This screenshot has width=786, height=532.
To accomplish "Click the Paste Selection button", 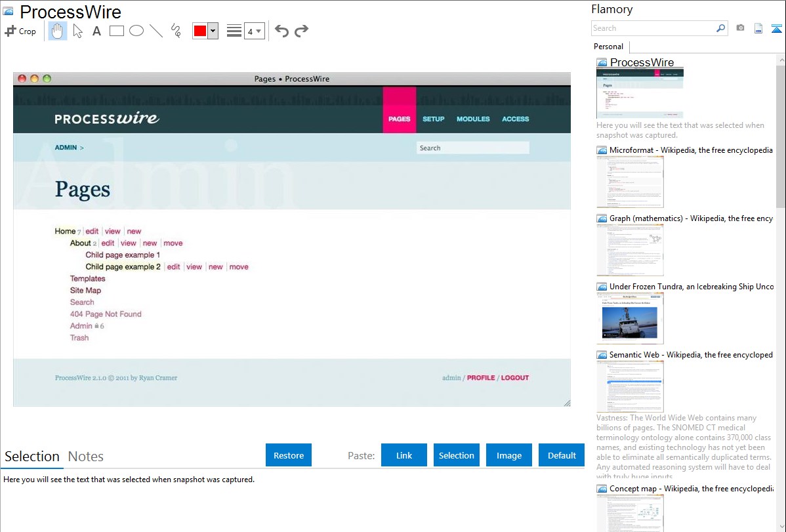I will 456,455.
